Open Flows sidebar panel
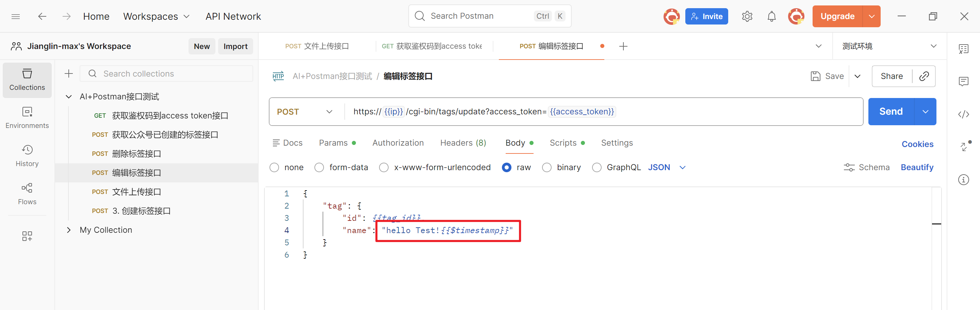Screen dimensions: 980x310 27,194
